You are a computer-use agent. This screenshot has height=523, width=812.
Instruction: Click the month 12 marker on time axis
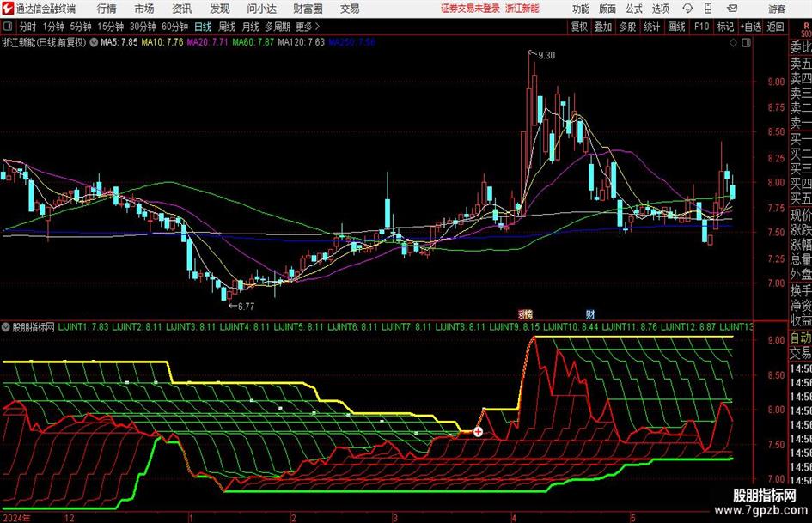[70, 518]
